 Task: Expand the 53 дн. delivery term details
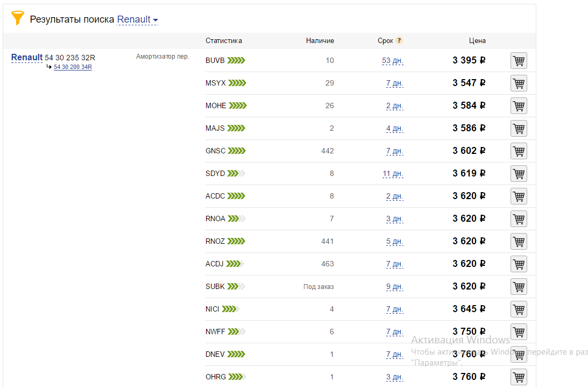click(392, 61)
